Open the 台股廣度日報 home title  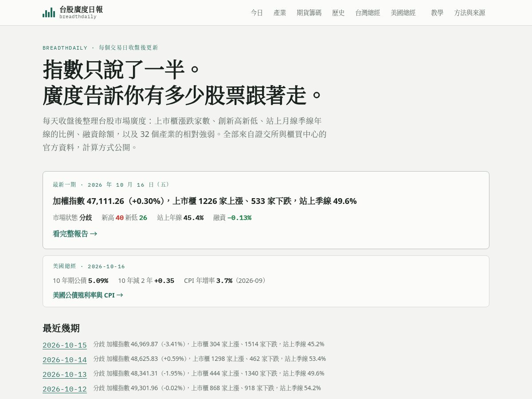[x=81, y=9]
